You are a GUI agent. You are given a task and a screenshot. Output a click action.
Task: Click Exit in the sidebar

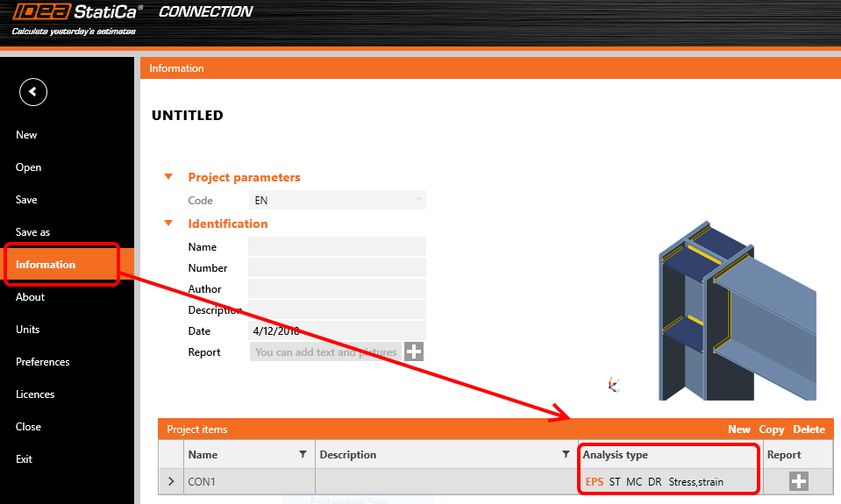coord(25,459)
